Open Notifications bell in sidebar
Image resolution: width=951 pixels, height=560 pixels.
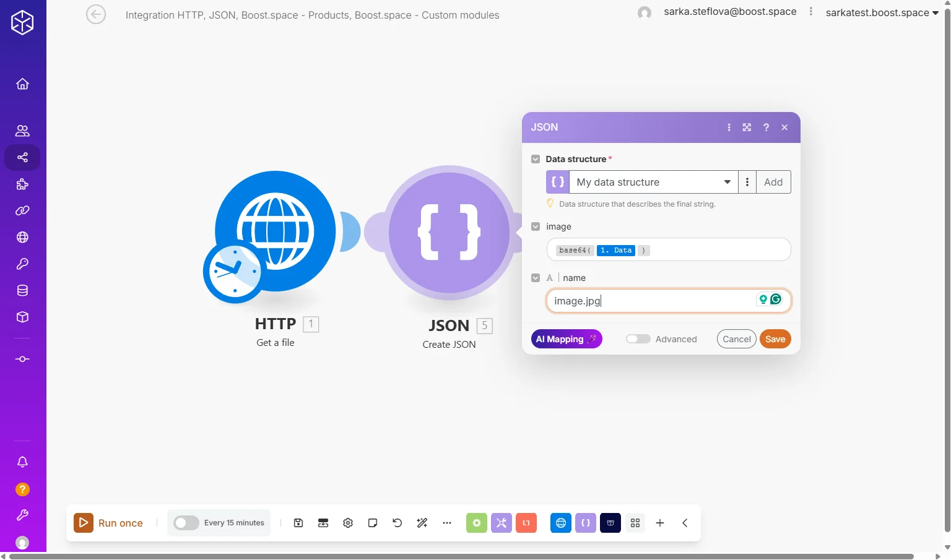point(22,462)
